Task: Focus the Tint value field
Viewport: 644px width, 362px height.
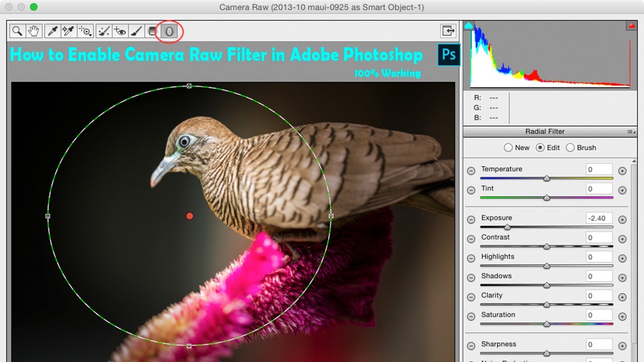Action: pos(599,189)
